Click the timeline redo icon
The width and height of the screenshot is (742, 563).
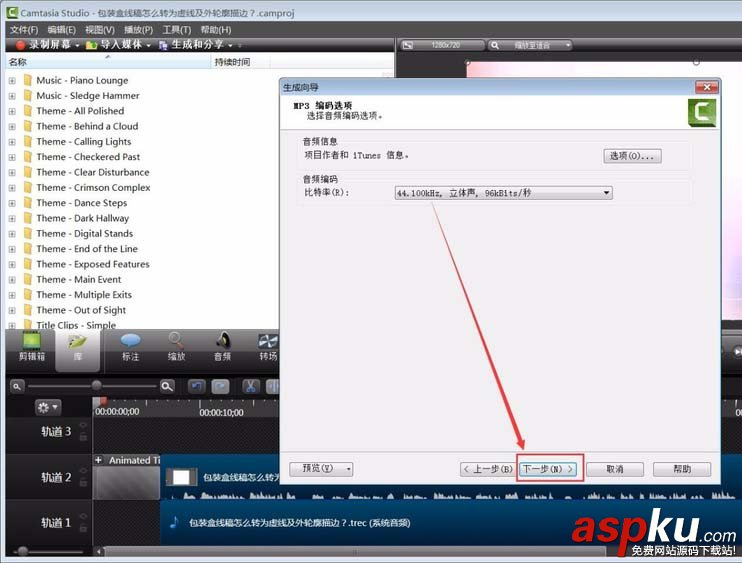click(221, 387)
